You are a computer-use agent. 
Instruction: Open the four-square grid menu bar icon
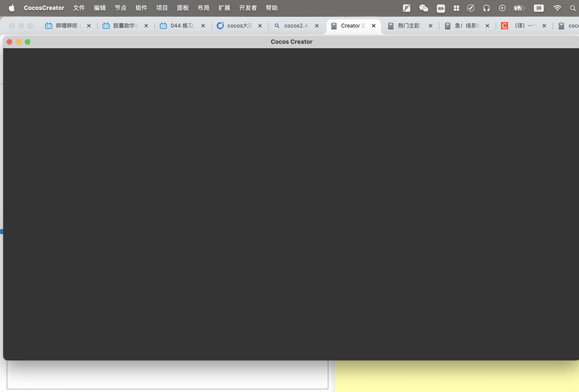pyautogui.click(x=456, y=8)
